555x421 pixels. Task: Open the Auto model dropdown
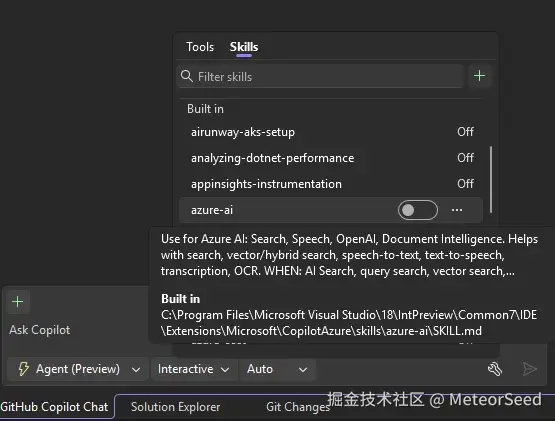pos(277,369)
